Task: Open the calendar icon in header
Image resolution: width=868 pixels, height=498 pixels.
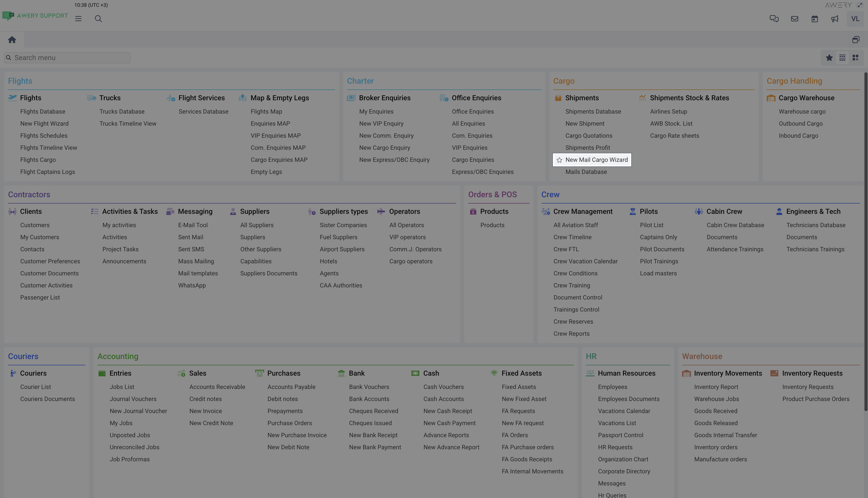Action: click(x=815, y=19)
